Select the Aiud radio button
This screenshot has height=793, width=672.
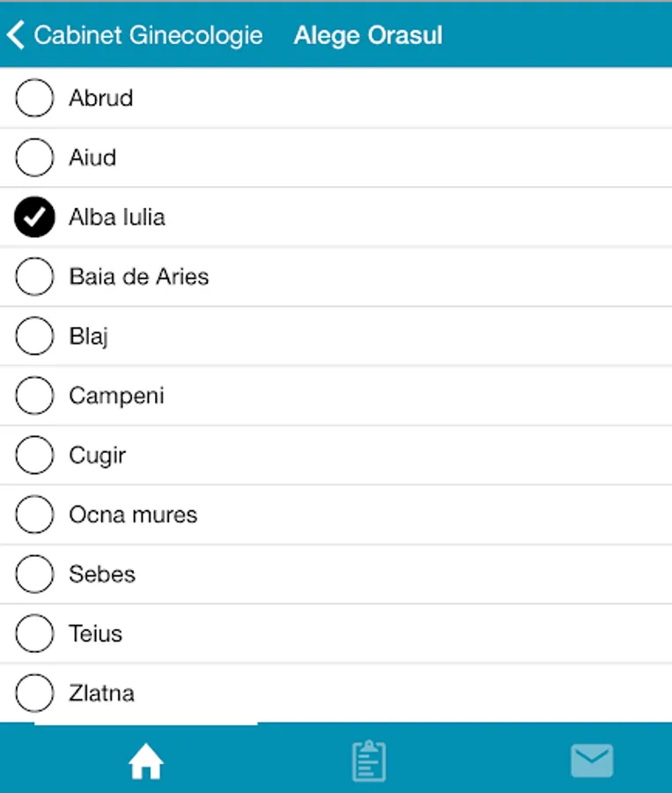point(34,158)
